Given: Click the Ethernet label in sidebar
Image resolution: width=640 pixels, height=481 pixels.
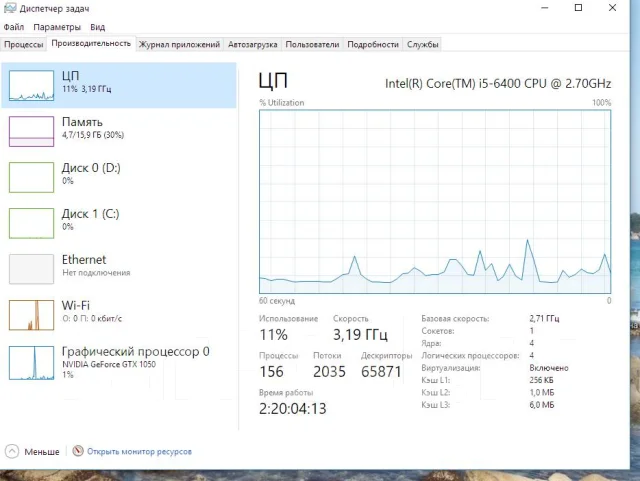Looking at the screenshot, I should click(x=84, y=259).
